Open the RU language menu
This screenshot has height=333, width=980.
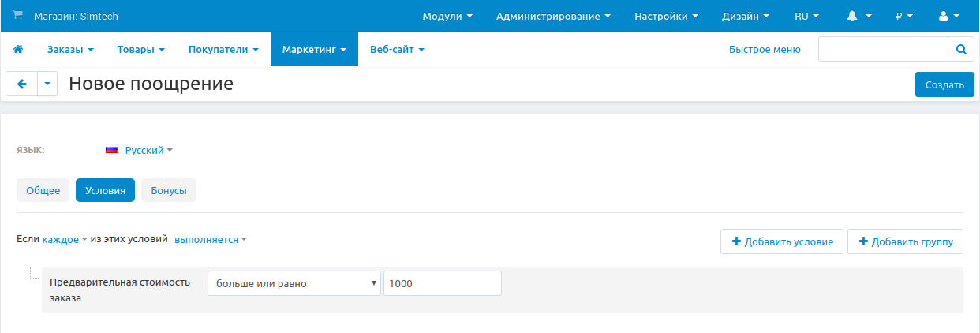(806, 16)
